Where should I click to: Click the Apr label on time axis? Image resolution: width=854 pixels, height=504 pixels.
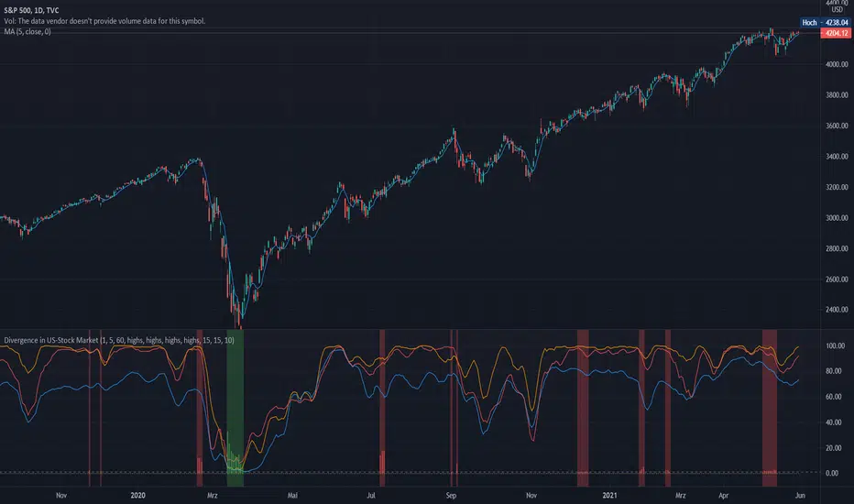[x=723, y=495]
